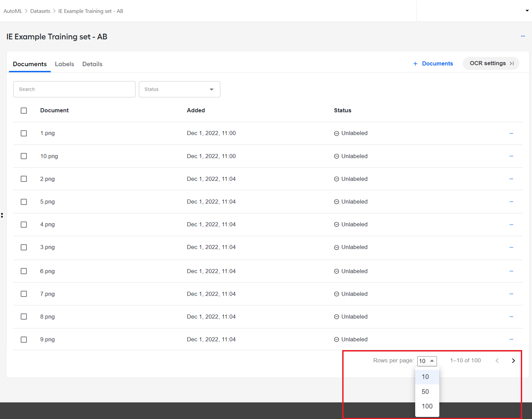Screen dimensions: 532x419
Task: Open the 6.png document
Action: (48, 271)
